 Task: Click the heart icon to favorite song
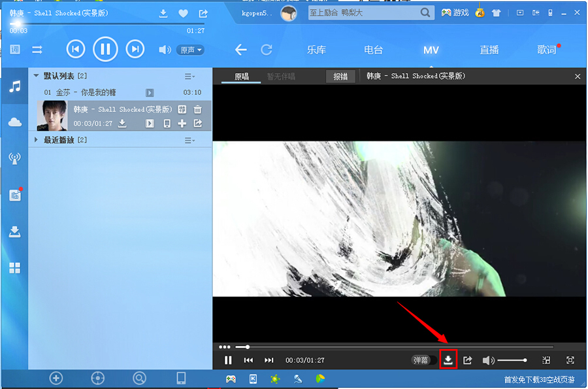[183, 14]
